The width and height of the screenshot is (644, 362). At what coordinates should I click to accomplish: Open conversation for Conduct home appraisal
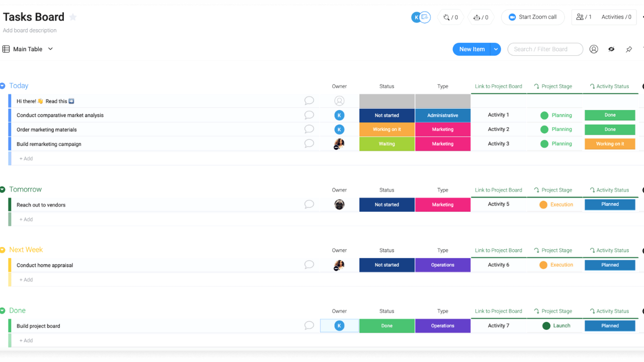click(309, 265)
